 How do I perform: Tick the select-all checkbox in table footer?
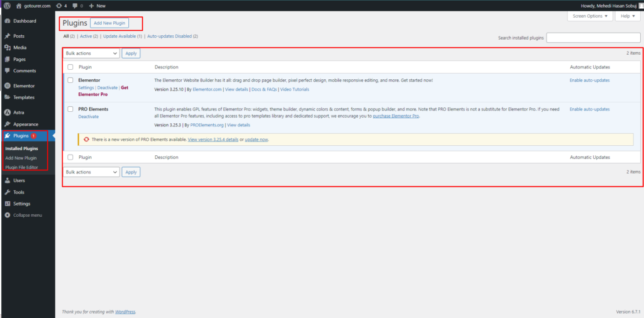(x=70, y=157)
